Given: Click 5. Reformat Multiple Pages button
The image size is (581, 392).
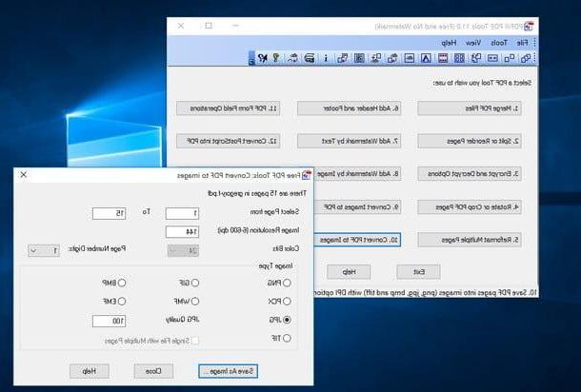Looking at the screenshot, I should (x=470, y=240).
